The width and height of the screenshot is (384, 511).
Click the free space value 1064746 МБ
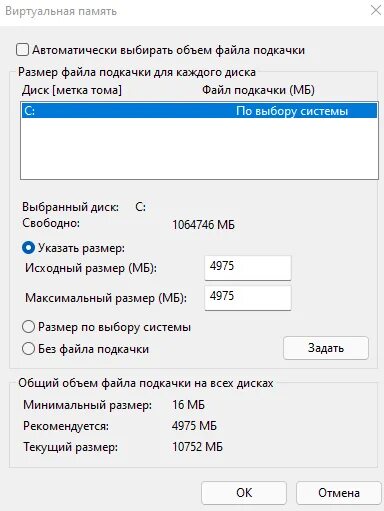pos(203,225)
